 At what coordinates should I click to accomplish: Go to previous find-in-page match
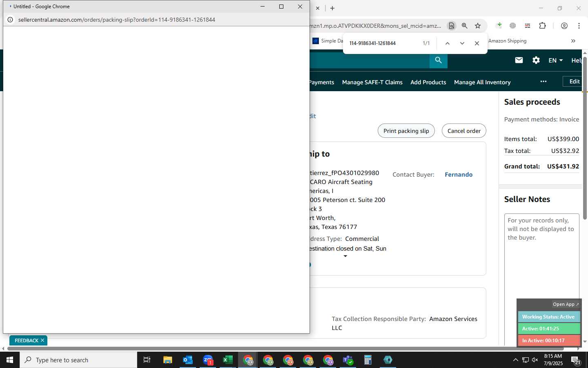coord(448,43)
